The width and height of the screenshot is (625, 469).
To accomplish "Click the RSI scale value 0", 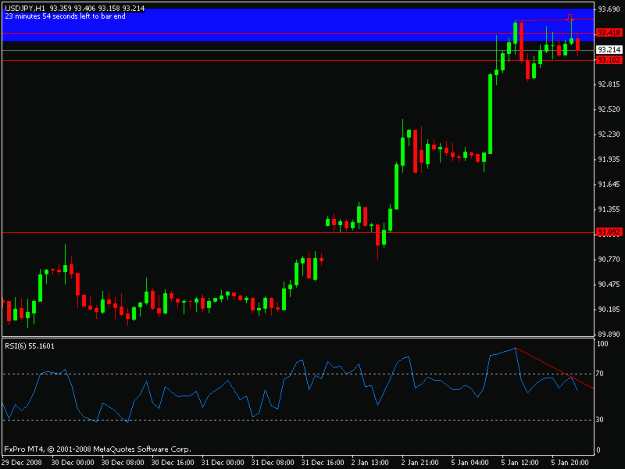I will (599, 450).
